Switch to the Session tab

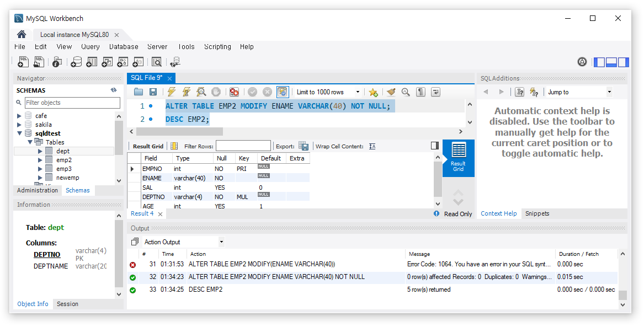[x=67, y=304]
